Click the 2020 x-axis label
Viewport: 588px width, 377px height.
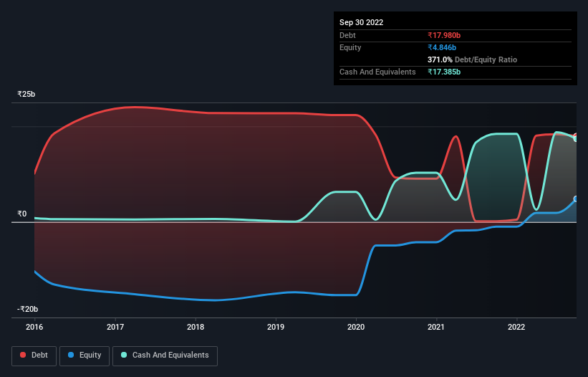click(x=356, y=327)
